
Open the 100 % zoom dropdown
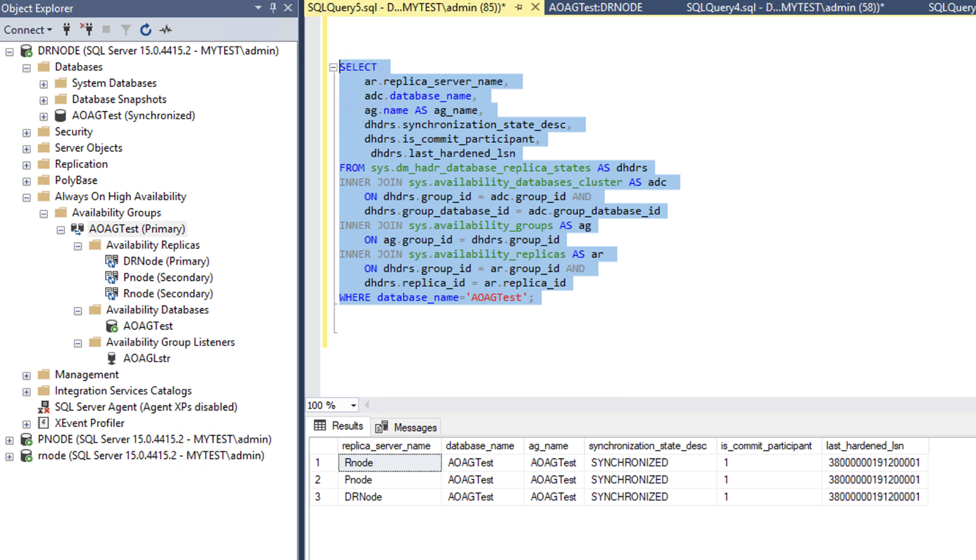coord(353,405)
